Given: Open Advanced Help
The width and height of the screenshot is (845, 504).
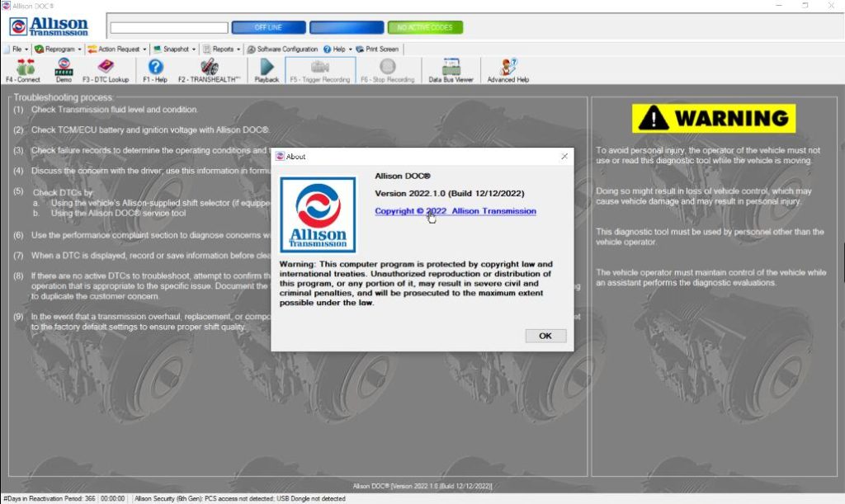Looking at the screenshot, I should [x=506, y=71].
